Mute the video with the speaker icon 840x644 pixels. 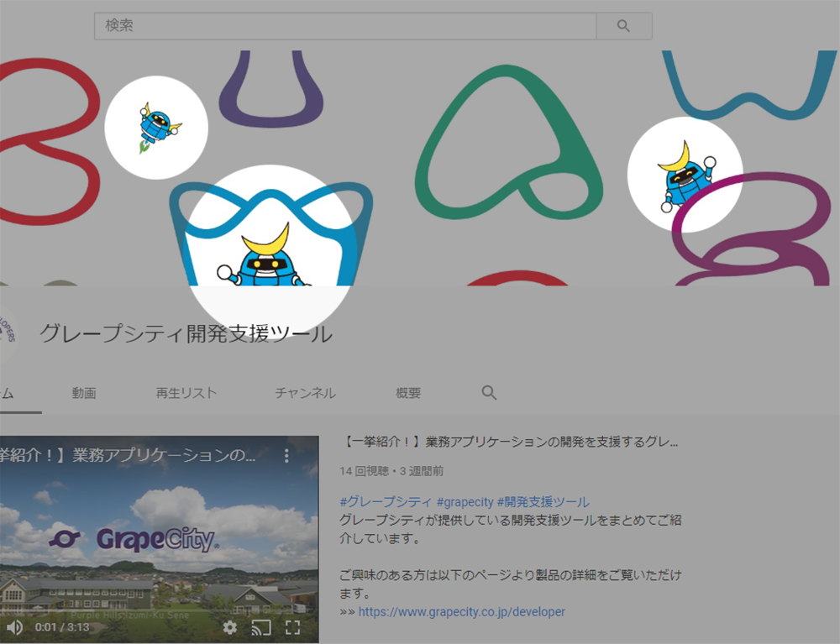tap(14, 627)
